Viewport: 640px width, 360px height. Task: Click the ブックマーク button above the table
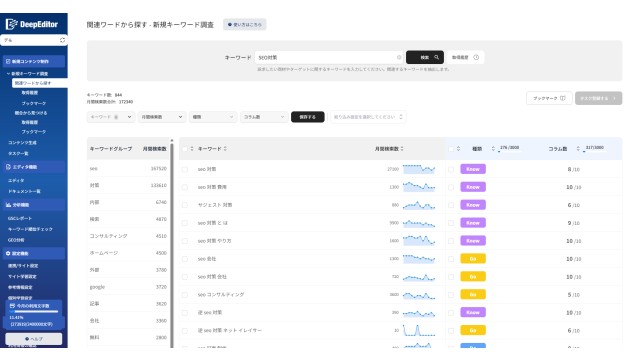click(549, 98)
